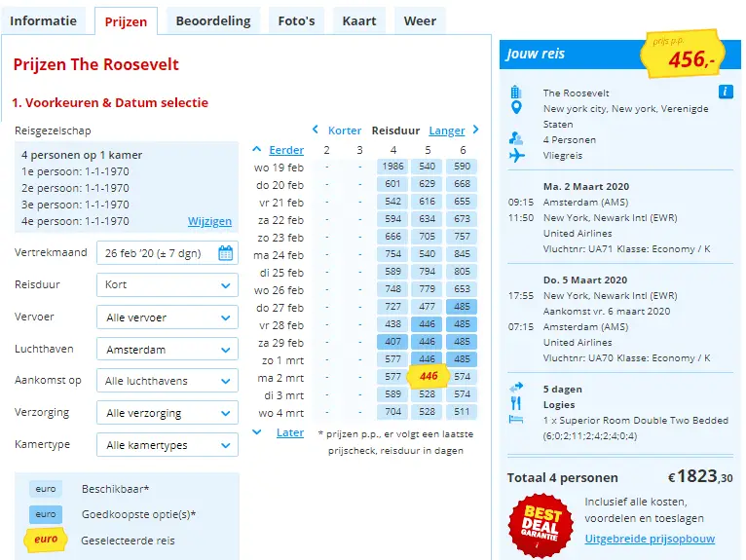The height and width of the screenshot is (560, 746).
Task: Select price 1986 for wo 19 feb
Action: 393,166
